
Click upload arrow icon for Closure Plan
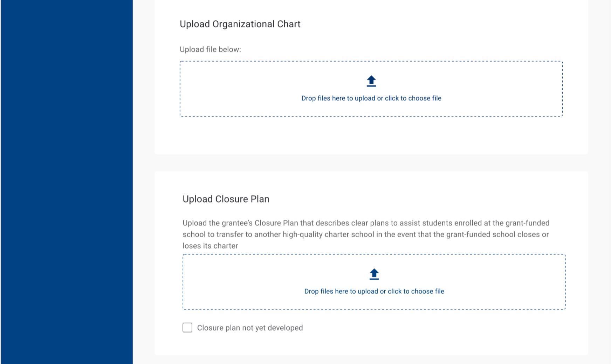374,274
